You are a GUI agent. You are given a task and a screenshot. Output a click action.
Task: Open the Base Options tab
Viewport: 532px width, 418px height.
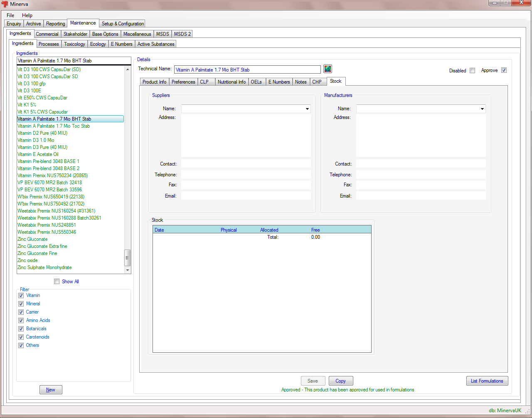(105, 34)
